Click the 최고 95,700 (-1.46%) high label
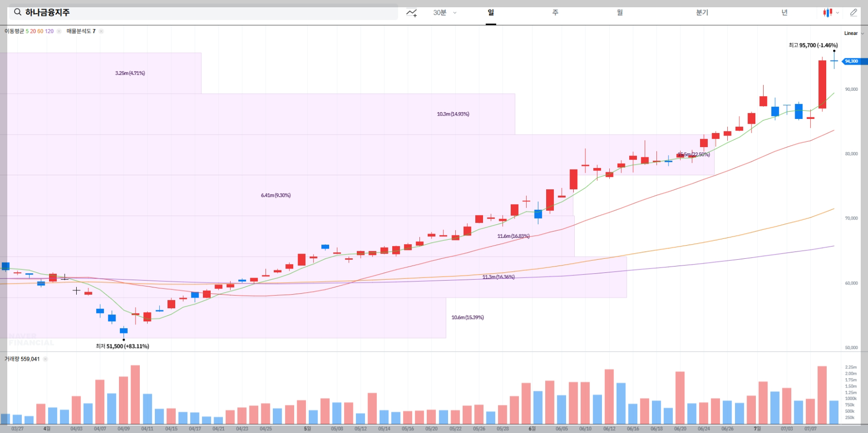 click(813, 45)
